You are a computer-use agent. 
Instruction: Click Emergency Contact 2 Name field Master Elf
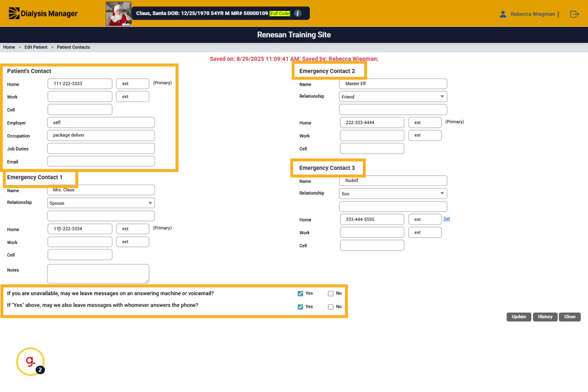[x=393, y=84]
